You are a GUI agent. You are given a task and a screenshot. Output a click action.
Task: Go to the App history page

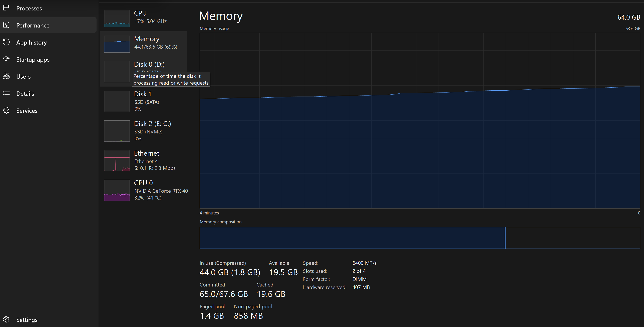coord(32,42)
